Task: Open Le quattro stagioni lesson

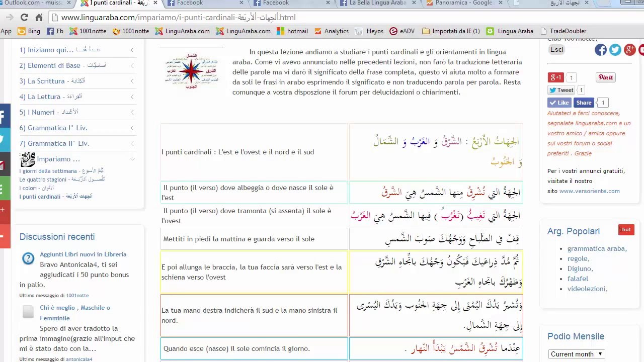Action: point(62,179)
